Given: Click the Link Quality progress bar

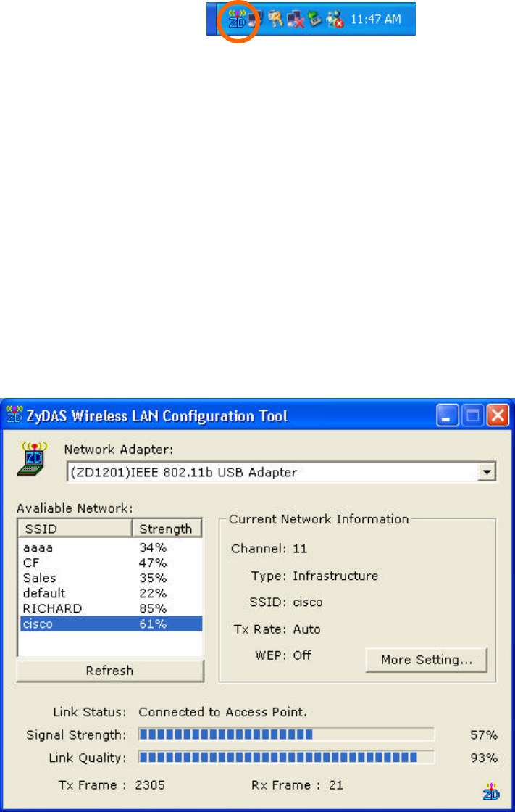Looking at the screenshot, I should click(286, 758).
